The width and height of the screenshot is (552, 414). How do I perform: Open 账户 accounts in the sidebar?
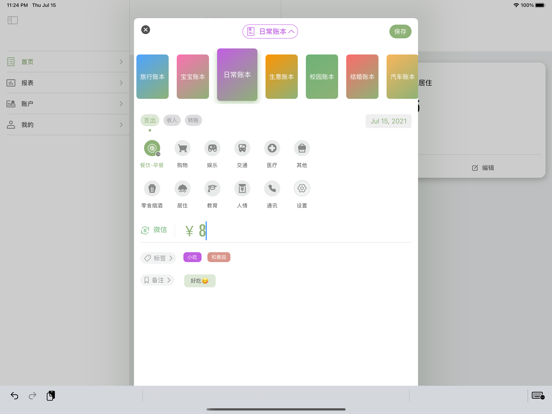[x=65, y=104]
